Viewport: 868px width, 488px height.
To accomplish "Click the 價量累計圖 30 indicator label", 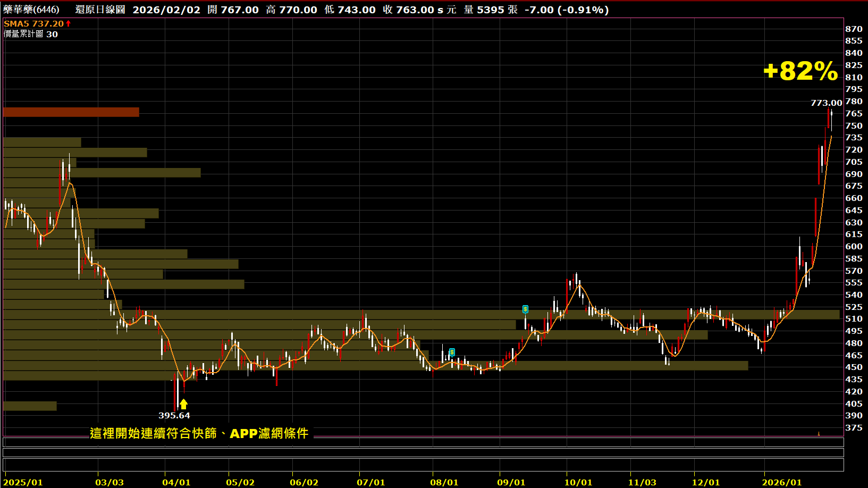I will tap(30, 34).
